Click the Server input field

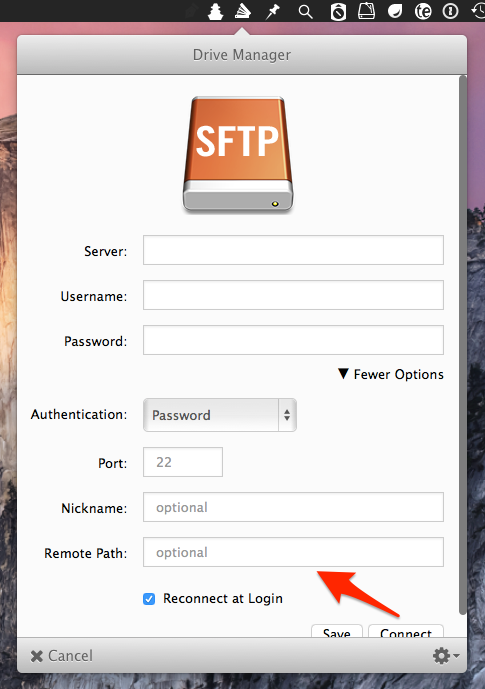293,250
